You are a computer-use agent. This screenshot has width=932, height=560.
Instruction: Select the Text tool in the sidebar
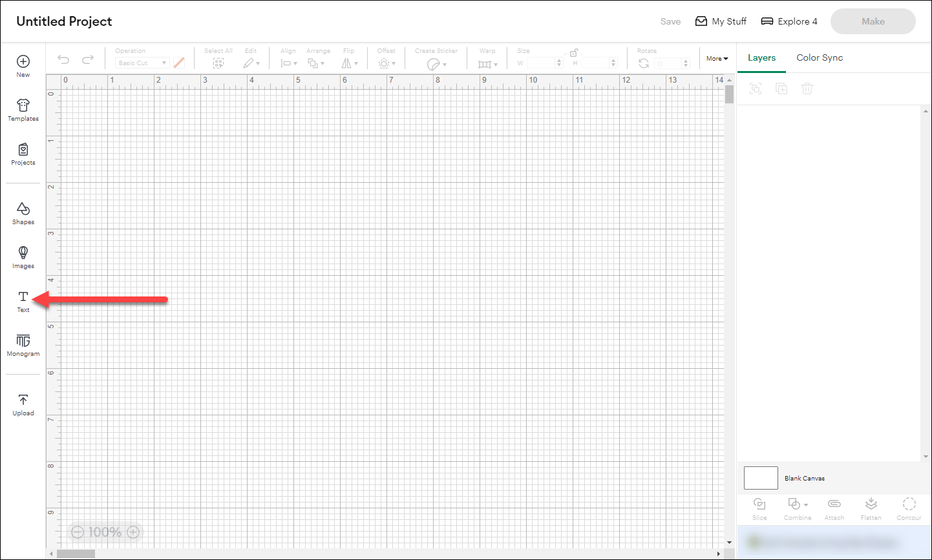click(x=23, y=301)
